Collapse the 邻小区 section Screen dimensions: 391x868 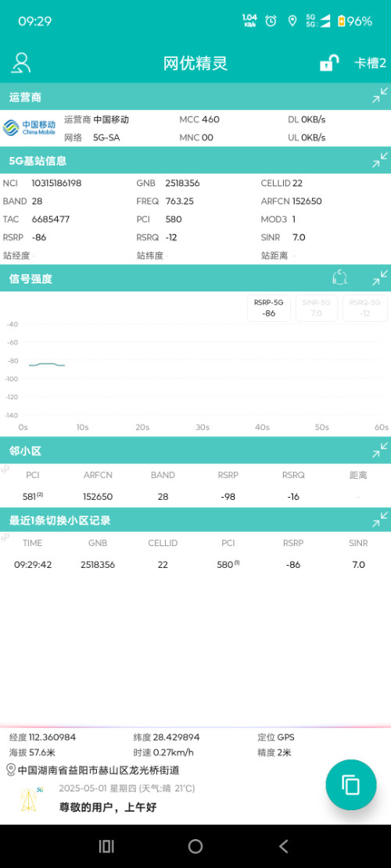(380, 450)
